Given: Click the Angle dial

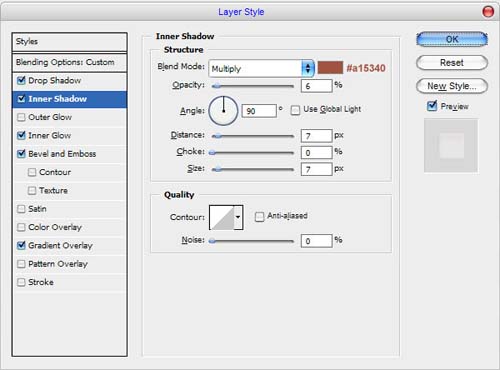Looking at the screenshot, I should pos(223,111).
